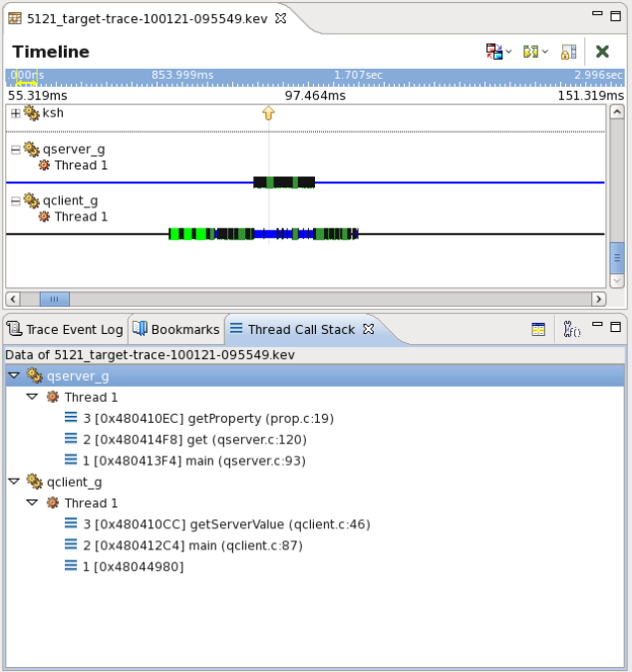Switch to the Trace Event Log tab
The width and height of the screenshot is (632, 672).
click(66, 329)
